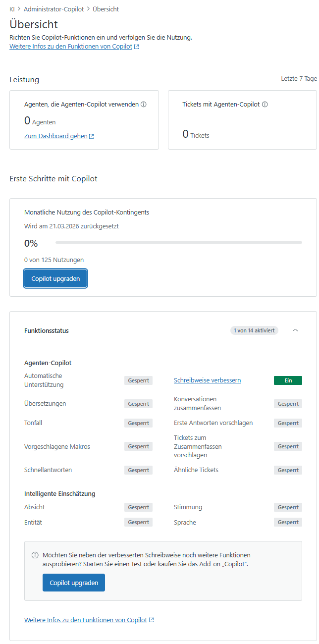Click the monthly usage progress bar
Image resolution: width=319 pixels, height=644 pixels.
coord(178,243)
